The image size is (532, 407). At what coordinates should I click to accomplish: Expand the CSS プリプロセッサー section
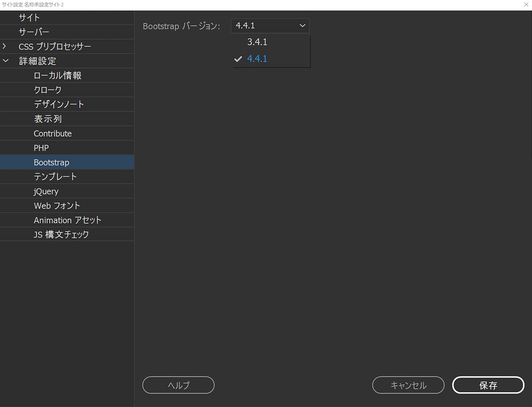coord(5,46)
